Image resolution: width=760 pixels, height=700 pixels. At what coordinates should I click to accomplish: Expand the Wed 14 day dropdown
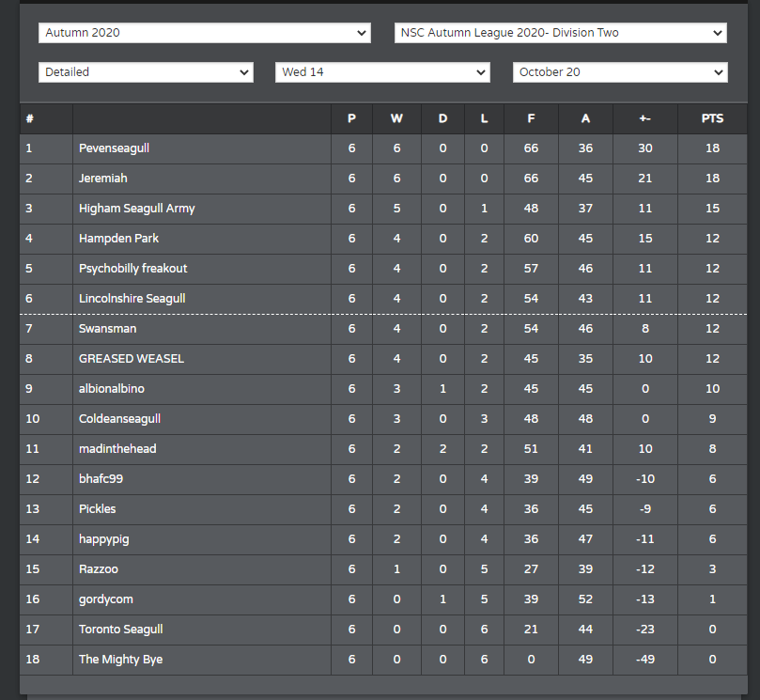pos(382,72)
